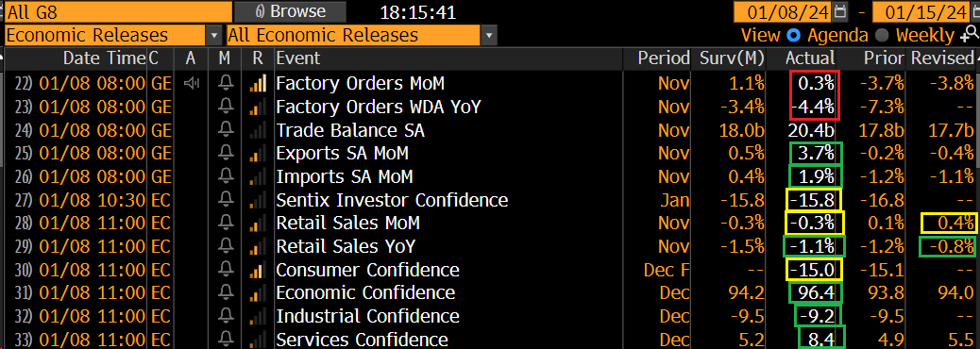Click the All G8 region selector
The image size is (980, 349).
click(117, 12)
